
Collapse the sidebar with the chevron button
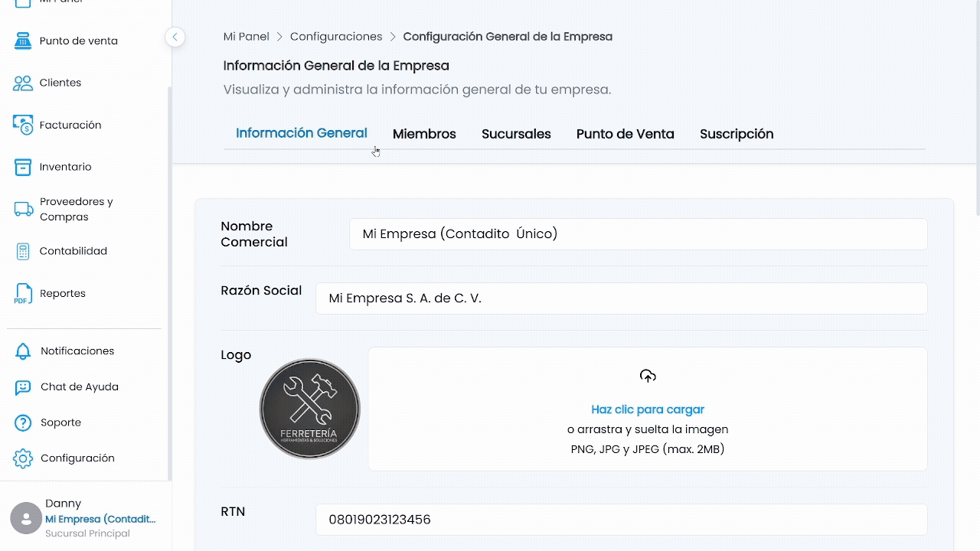[x=175, y=37]
